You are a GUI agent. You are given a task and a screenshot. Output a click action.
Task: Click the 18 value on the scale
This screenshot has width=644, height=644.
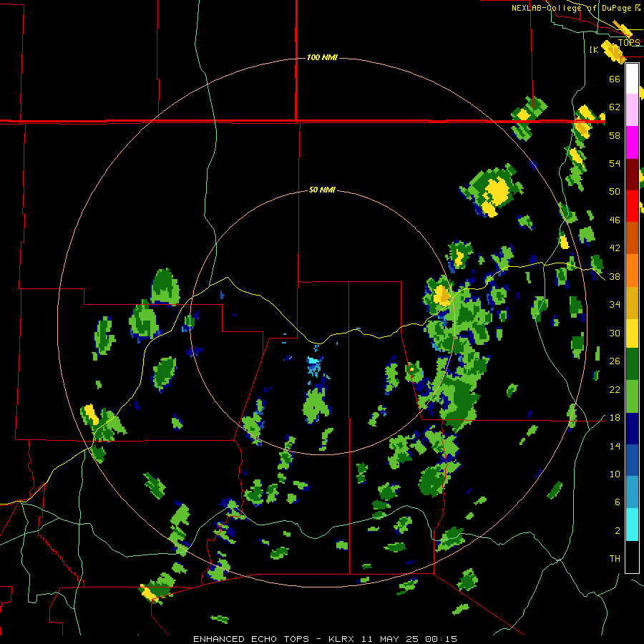[x=615, y=418]
